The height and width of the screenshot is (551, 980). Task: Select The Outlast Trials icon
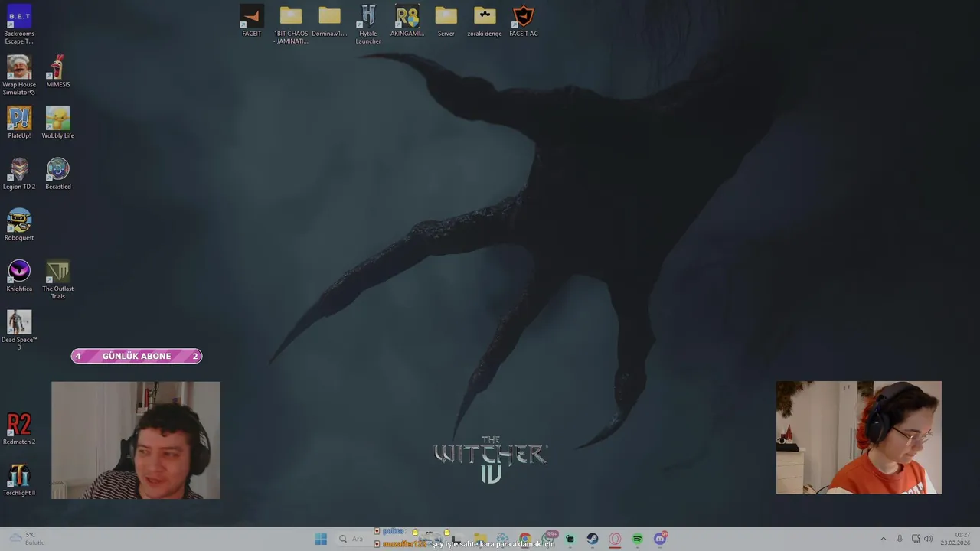pos(57,279)
